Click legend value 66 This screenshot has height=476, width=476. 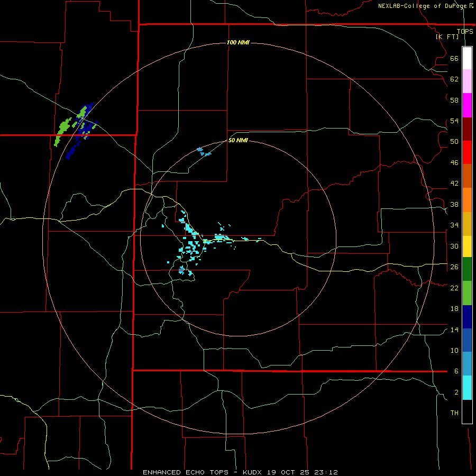454,59
